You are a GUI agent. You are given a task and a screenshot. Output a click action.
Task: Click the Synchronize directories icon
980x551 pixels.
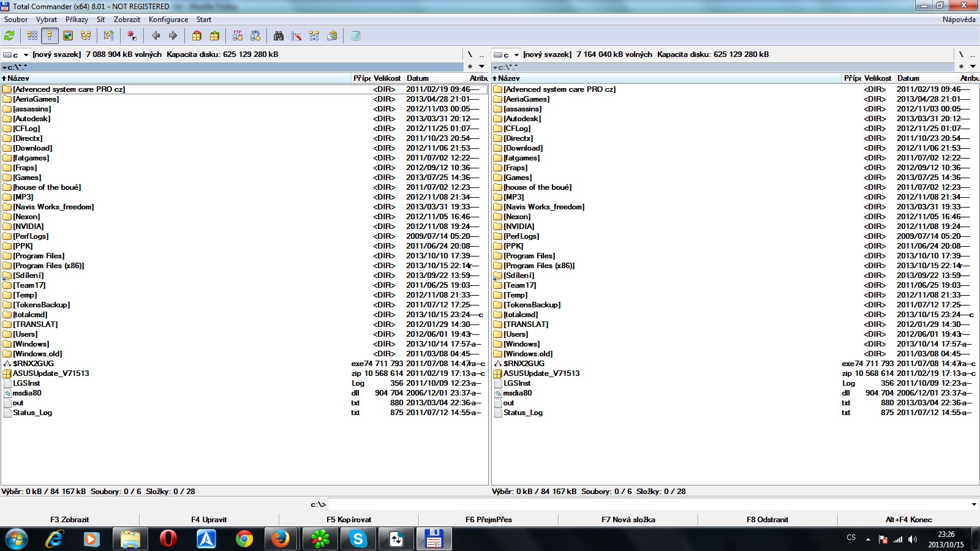tap(314, 36)
